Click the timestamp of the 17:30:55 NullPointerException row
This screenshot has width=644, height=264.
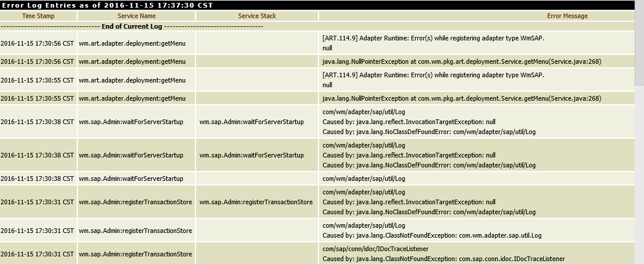coord(37,98)
